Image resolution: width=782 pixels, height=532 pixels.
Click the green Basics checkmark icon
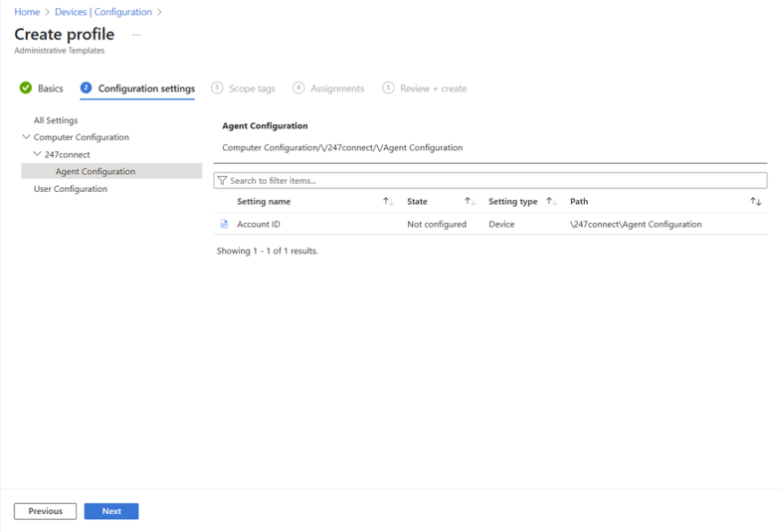pyautogui.click(x=26, y=88)
